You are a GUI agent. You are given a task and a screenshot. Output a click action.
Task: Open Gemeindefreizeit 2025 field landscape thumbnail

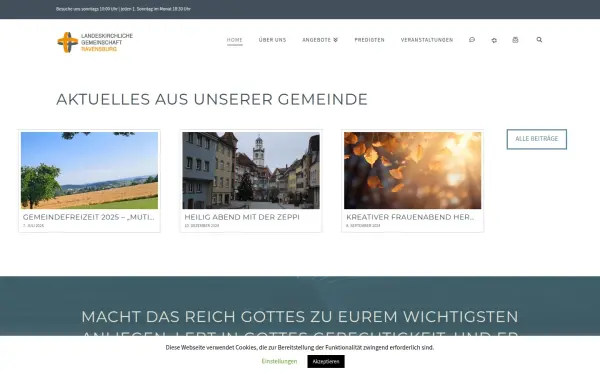point(89,170)
